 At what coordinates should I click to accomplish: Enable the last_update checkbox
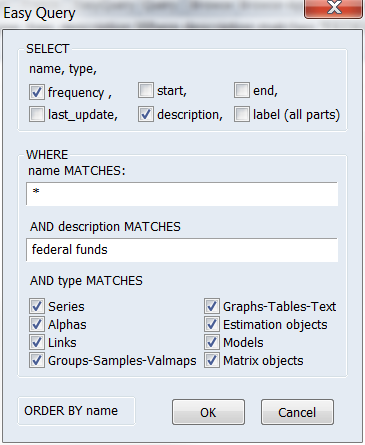37,114
